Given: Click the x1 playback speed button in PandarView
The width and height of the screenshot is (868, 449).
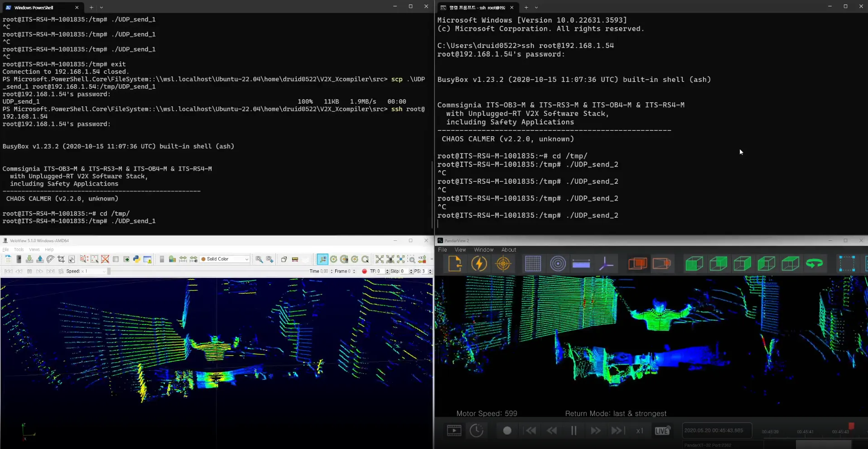Looking at the screenshot, I should point(639,430).
